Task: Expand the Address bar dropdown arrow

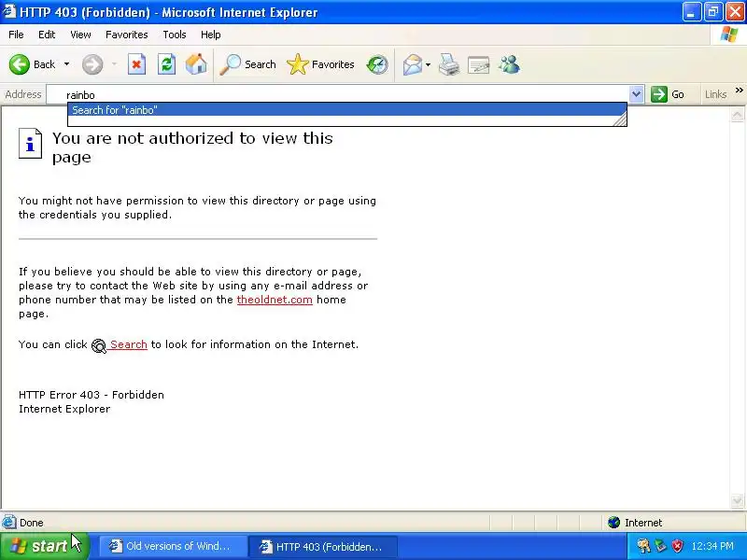Action: [636, 95]
